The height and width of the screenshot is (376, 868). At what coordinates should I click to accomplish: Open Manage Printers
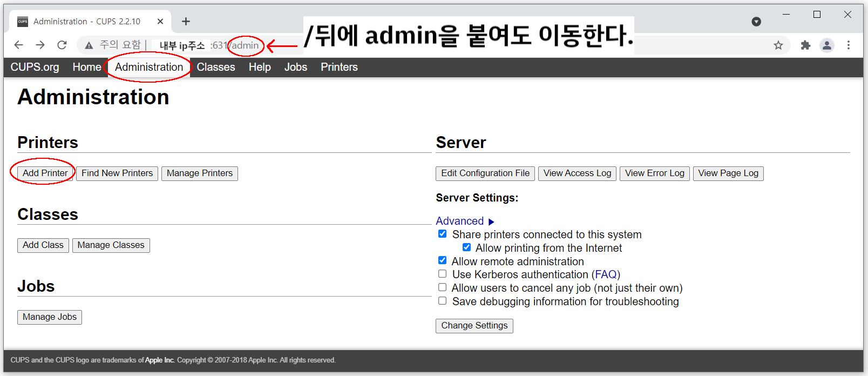(x=200, y=173)
